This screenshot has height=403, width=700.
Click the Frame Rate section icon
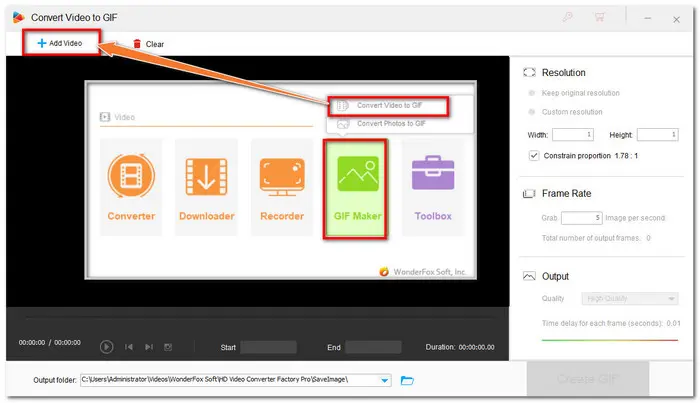[x=529, y=194]
